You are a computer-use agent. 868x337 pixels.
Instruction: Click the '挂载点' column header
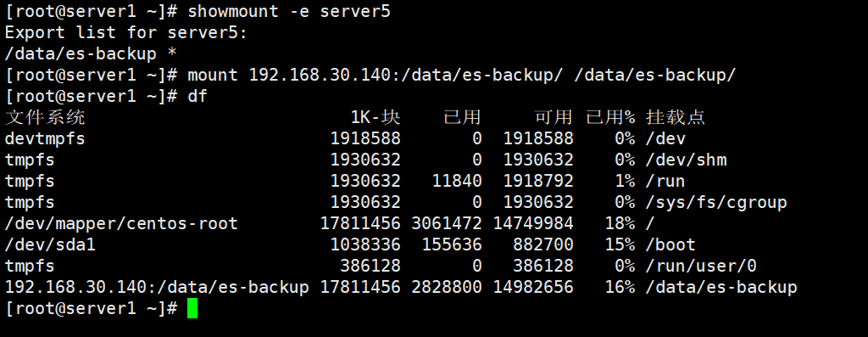tap(676, 117)
